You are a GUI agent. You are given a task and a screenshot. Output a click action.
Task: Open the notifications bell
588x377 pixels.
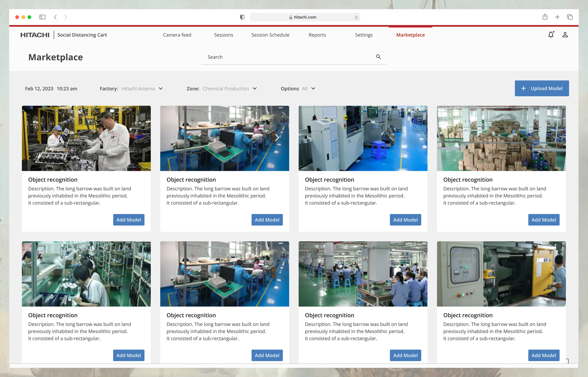coord(551,35)
